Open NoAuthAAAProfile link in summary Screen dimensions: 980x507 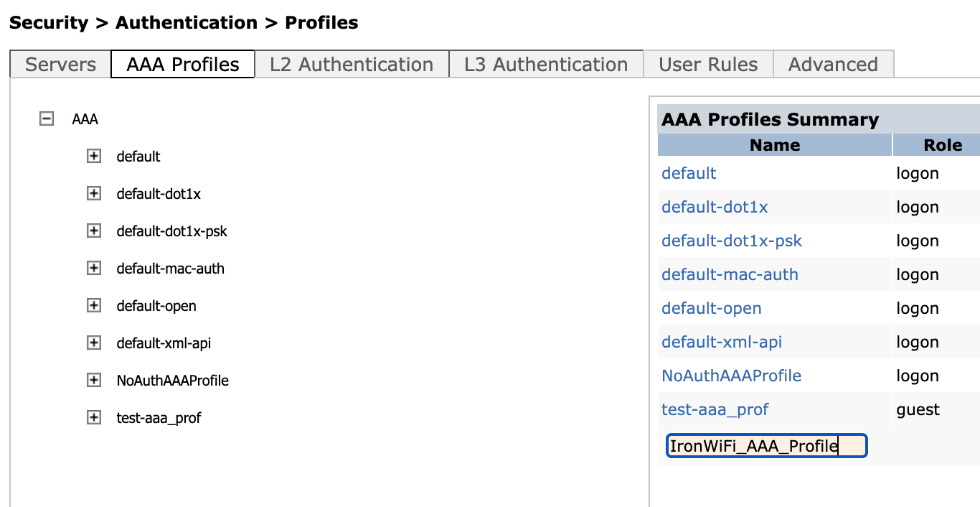[731, 376]
